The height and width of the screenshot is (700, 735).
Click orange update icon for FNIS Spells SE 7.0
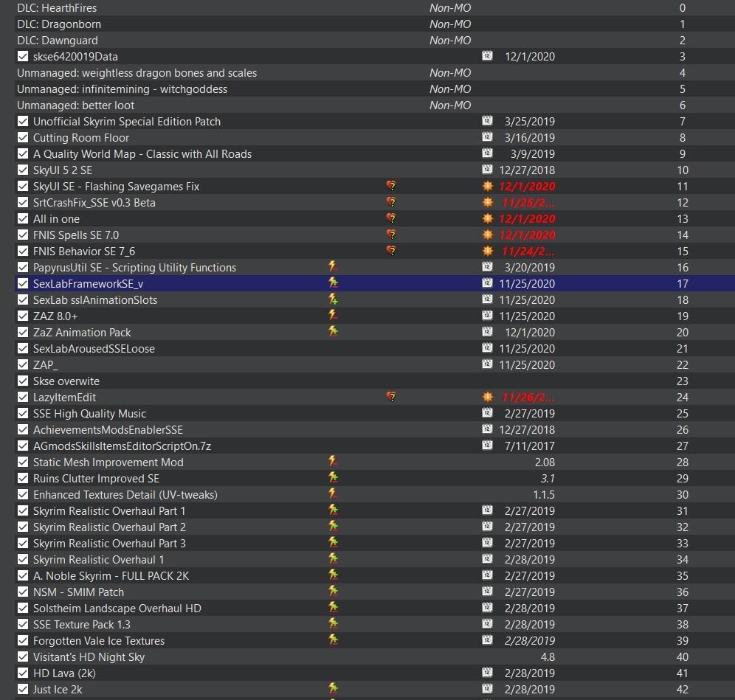click(488, 235)
